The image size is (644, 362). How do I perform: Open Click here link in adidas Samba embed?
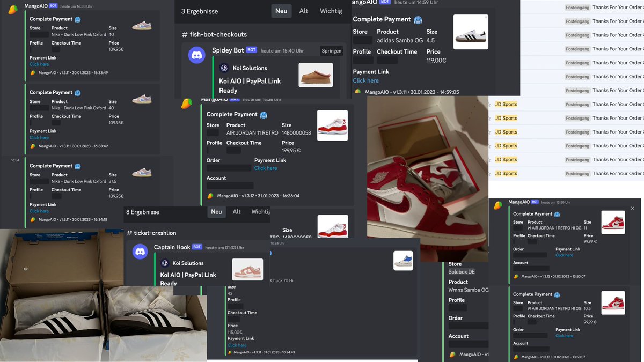tap(366, 80)
